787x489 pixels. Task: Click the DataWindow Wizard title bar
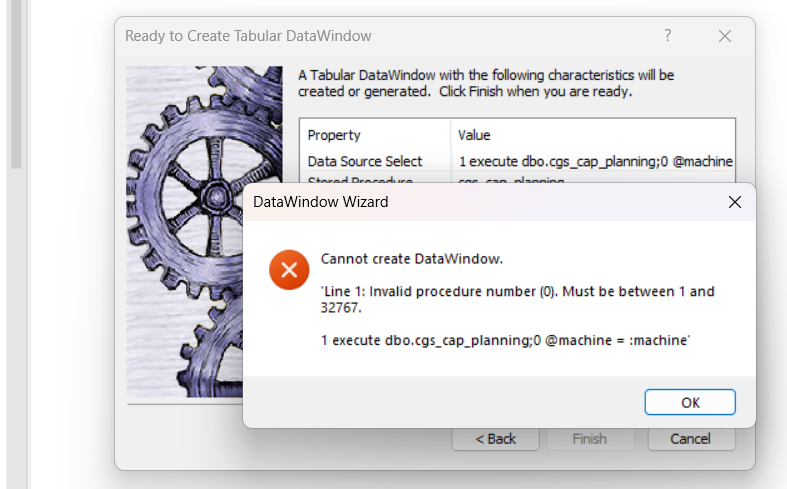click(482, 202)
